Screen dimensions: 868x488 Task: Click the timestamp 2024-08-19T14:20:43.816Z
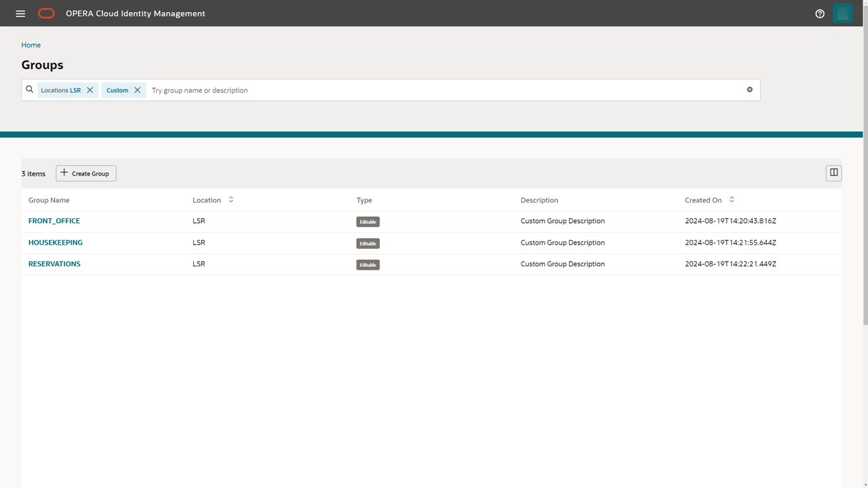click(x=730, y=221)
